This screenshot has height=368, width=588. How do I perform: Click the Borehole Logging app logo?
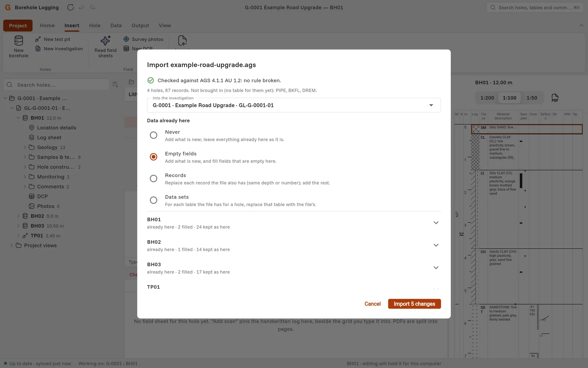click(x=8, y=7)
